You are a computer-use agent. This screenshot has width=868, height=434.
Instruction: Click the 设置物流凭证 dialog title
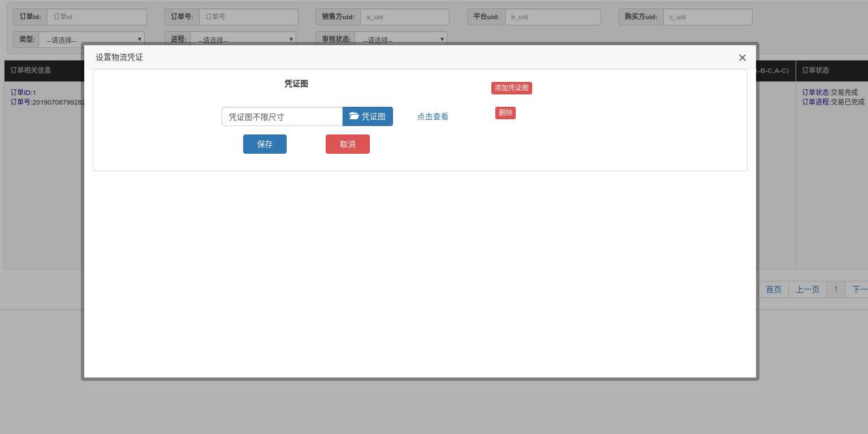[119, 58]
